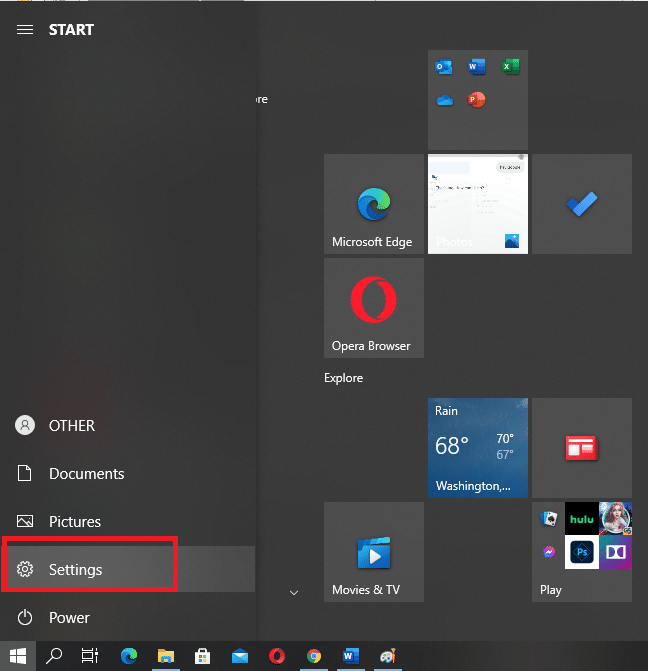This screenshot has width=648, height=671.
Task: Open the Power options
Action: pos(68,618)
